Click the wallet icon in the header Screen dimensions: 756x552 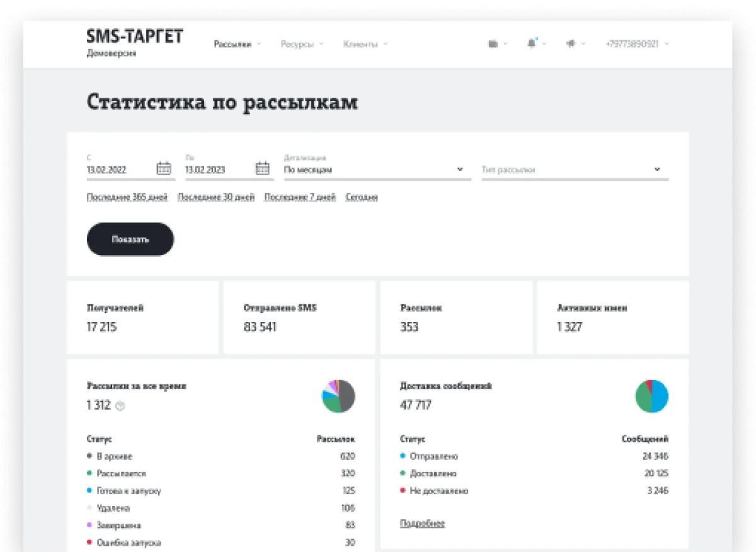tap(493, 44)
